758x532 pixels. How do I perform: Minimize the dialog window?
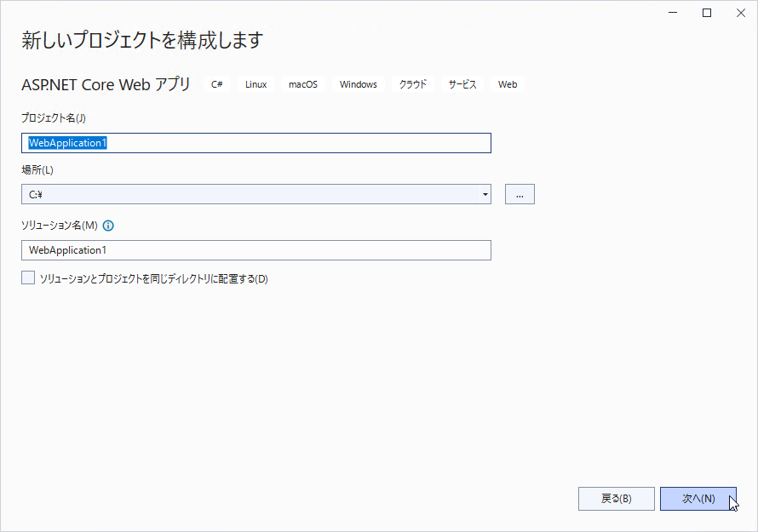[673, 13]
